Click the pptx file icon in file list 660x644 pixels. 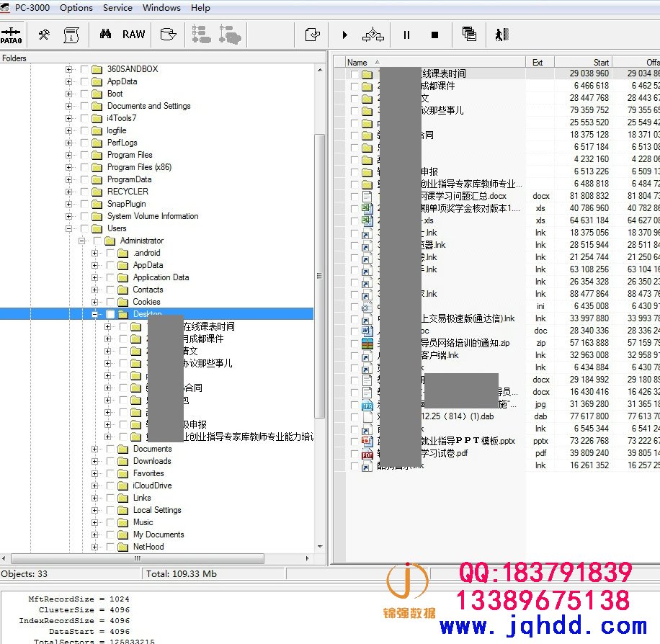pyautogui.click(x=367, y=441)
